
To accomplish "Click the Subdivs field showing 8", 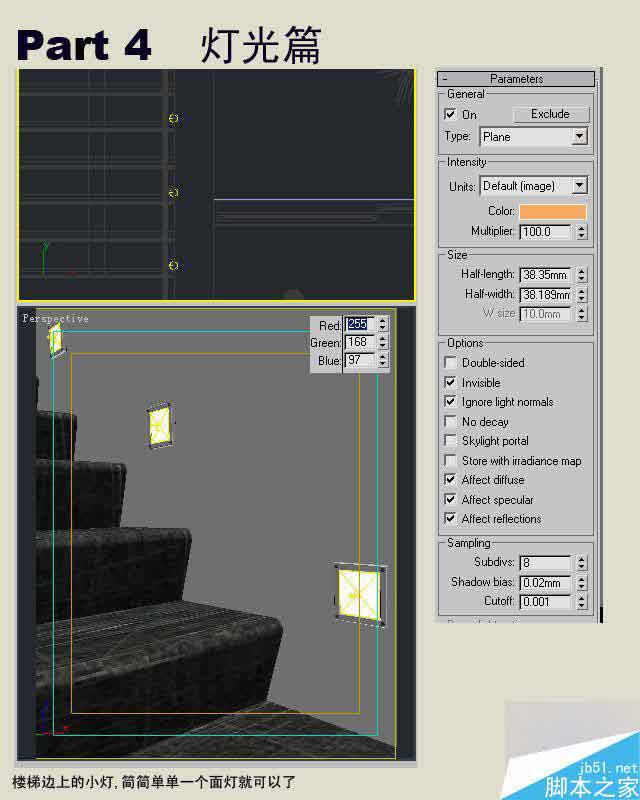I will [x=545, y=563].
